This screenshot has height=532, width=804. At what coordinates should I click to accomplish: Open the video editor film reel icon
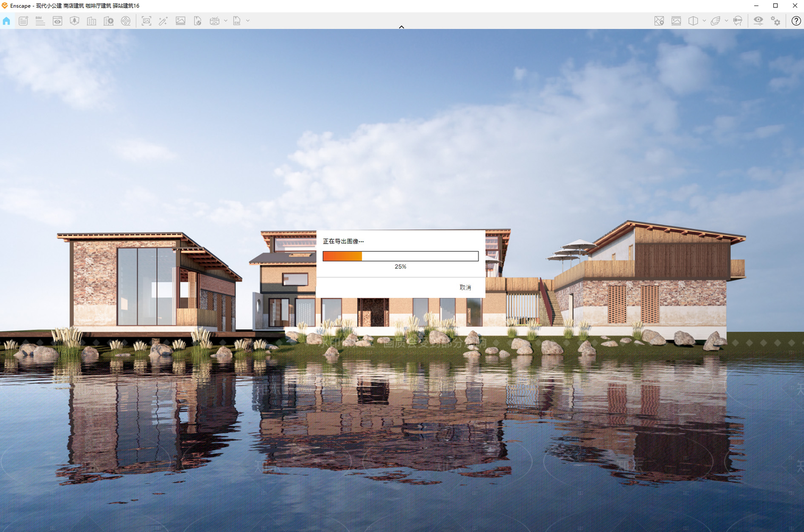(x=126, y=21)
